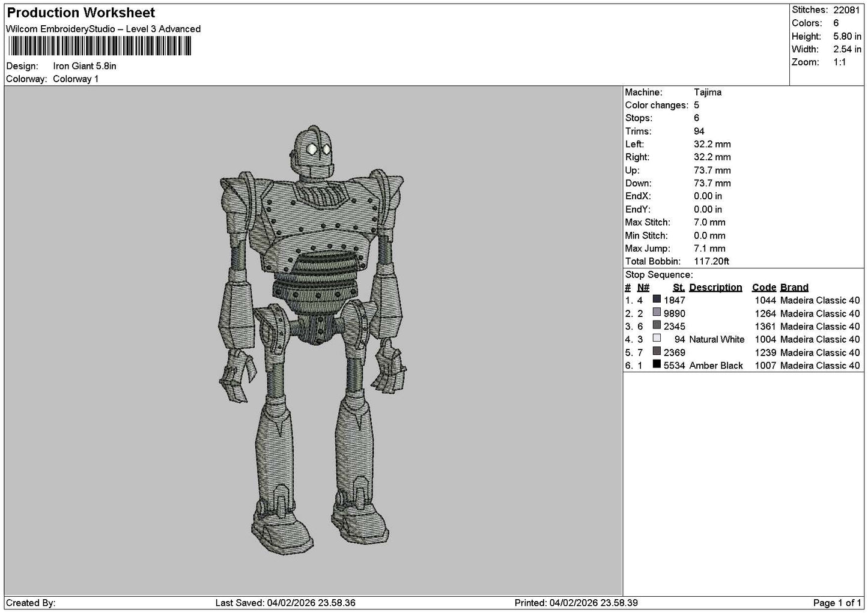Click thread code '1361' in stop 3
The width and height of the screenshot is (868, 613).
(765, 327)
